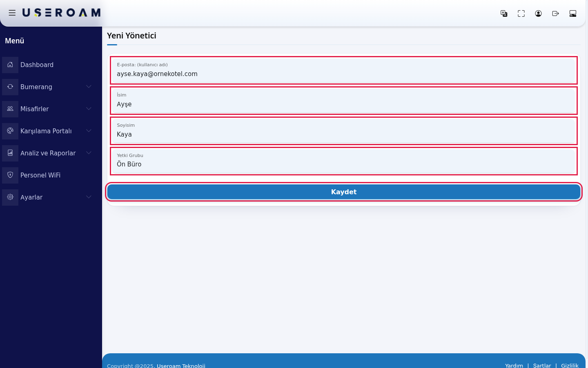Image resolution: width=588 pixels, height=368 pixels.
Task: Click the Dashboard home icon
Action: click(10, 65)
